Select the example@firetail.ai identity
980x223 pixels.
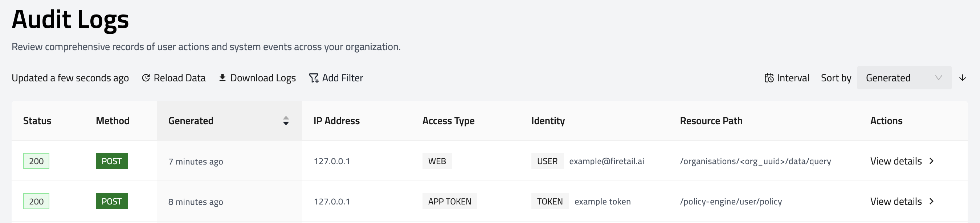(607, 161)
